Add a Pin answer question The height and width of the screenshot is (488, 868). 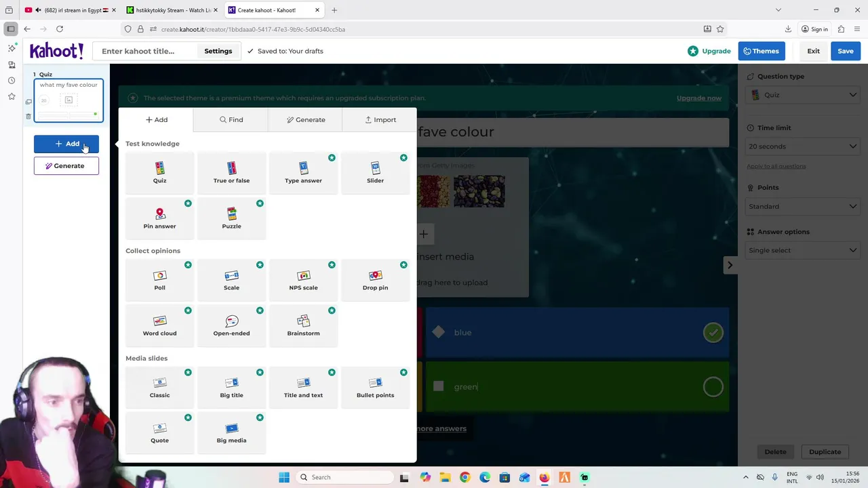[159, 218]
